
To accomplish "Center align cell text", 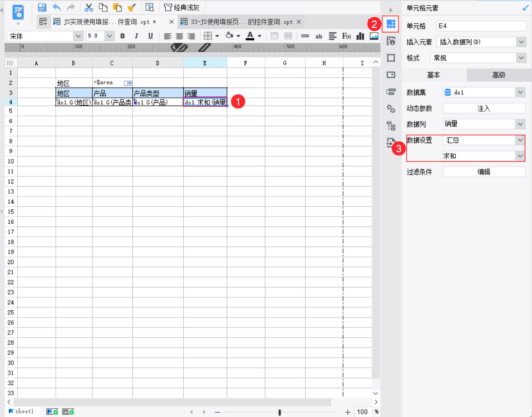I will [x=179, y=36].
